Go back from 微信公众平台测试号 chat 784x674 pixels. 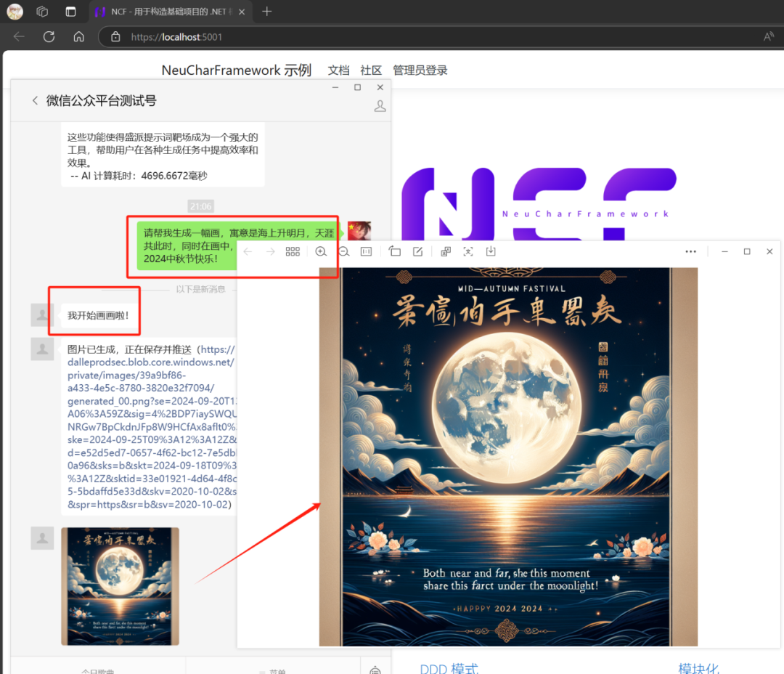point(35,100)
